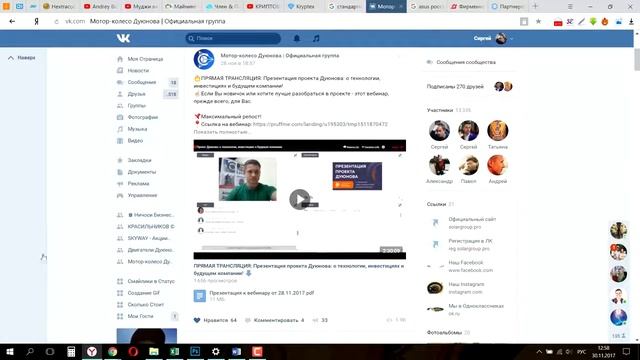640x360 pixels.
Task: Open member Андрей avatar
Action: click(x=498, y=165)
